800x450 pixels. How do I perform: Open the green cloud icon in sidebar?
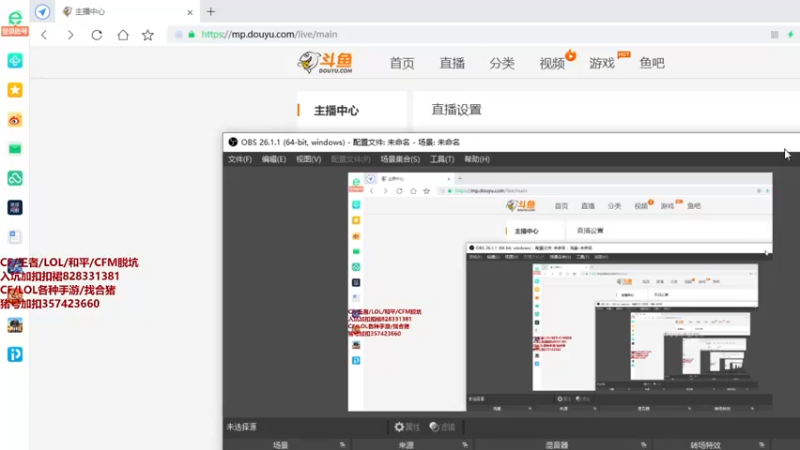pyautogui.click(x=15, y=178)
